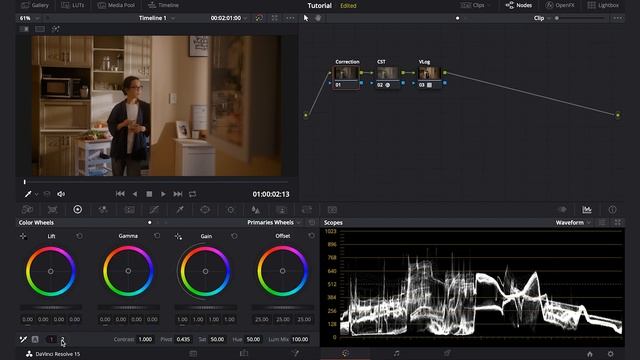
Task: Toggle the Gallery panel
Action: 35,5
